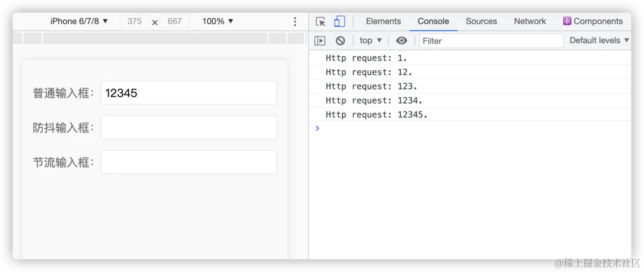Open live expression eye icon
Viewport: 644px width, 272px height.
click(x=401, y=40)
